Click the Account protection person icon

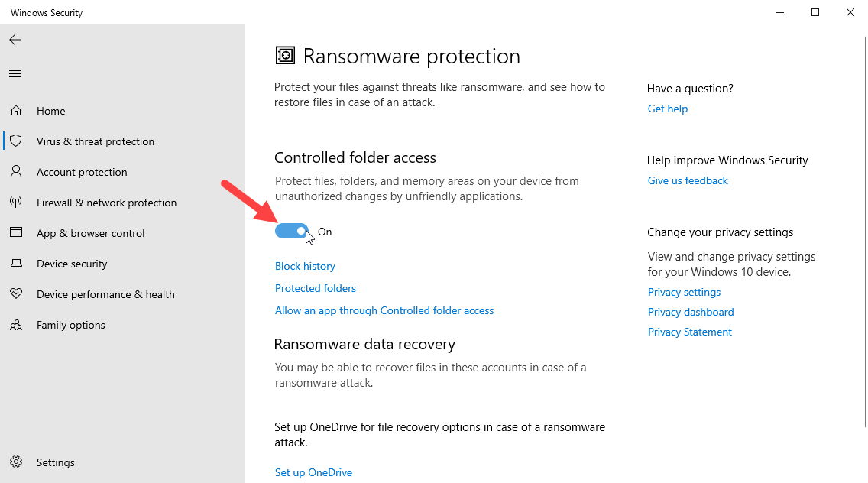(16, 172)
